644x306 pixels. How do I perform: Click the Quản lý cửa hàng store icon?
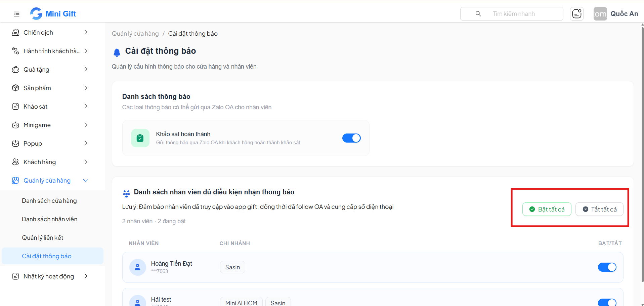[x=15, y=181]
